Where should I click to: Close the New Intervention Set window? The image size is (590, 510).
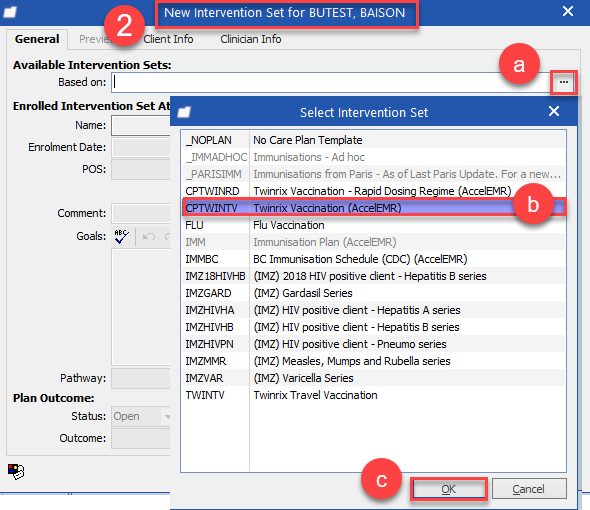click(568, 11)
